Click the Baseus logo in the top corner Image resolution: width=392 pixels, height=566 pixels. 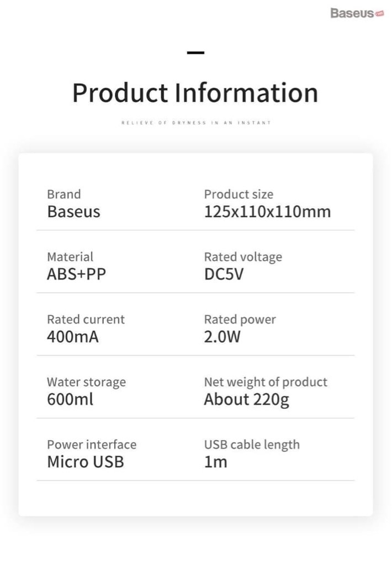(x=352, y=13)
